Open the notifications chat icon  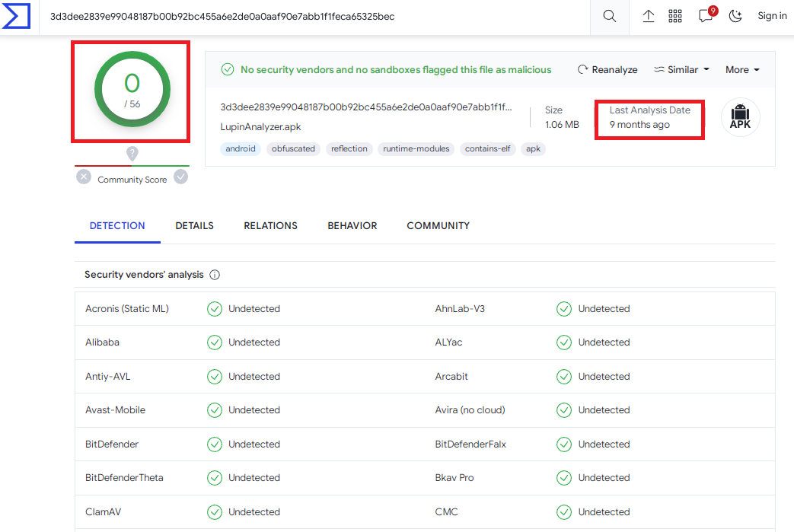point(707,14)
